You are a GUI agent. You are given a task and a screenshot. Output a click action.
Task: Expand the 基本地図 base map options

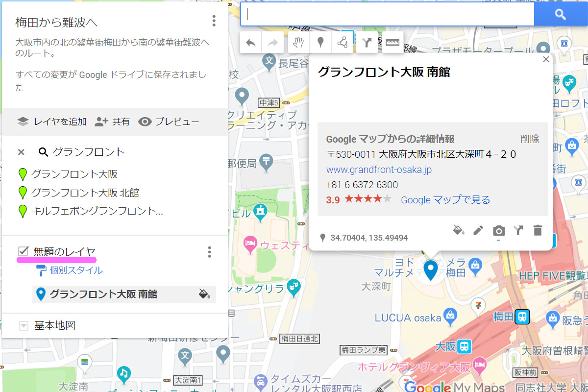(24, 326)
